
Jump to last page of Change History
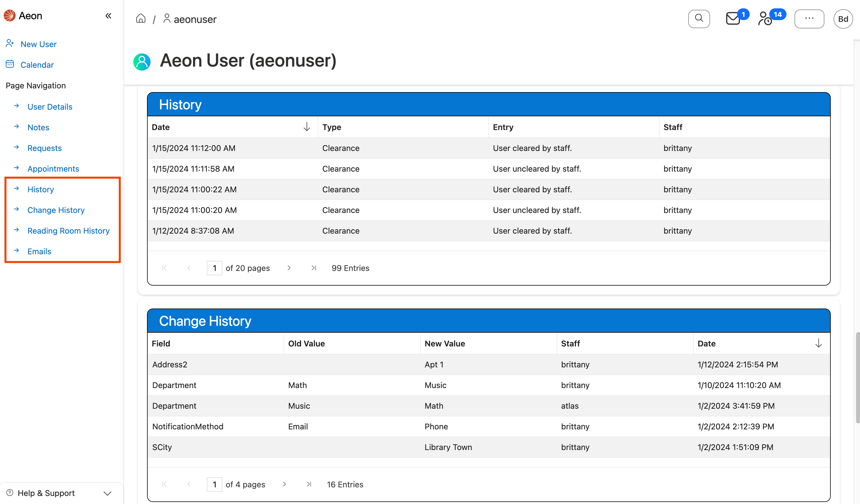(309, 484)
